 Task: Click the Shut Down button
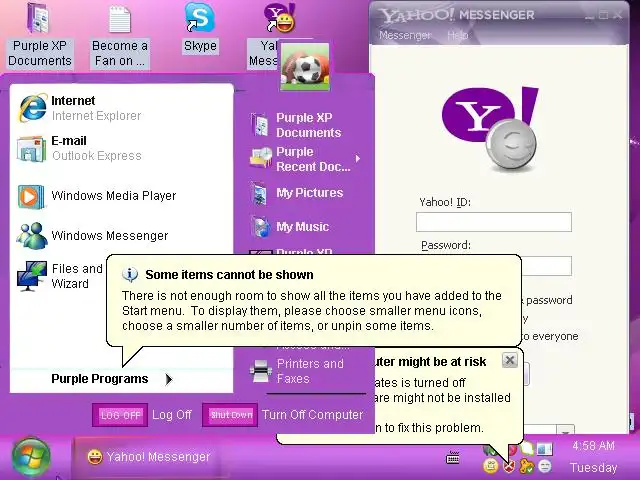pos(230,415)
